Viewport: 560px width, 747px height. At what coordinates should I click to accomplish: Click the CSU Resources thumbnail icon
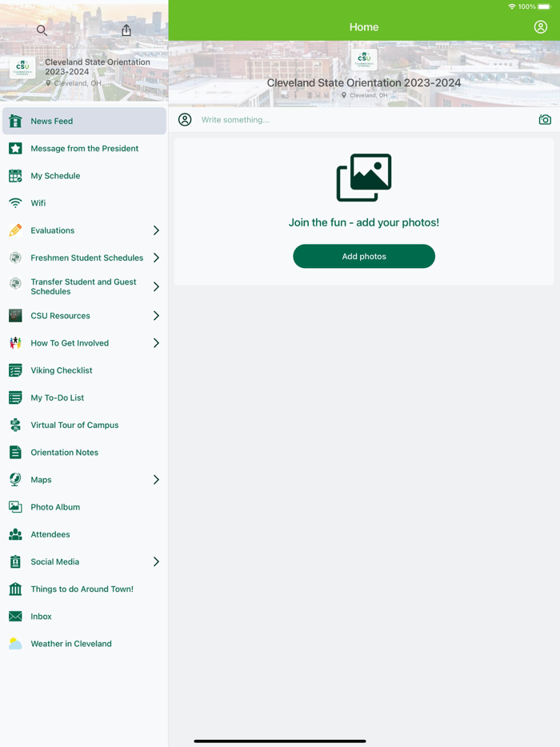pos(15,315)
